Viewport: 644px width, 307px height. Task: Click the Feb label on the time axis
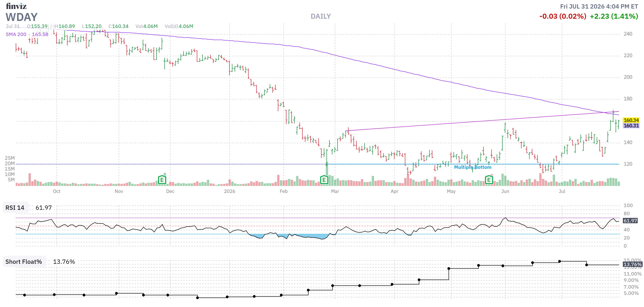pos(283,191)
